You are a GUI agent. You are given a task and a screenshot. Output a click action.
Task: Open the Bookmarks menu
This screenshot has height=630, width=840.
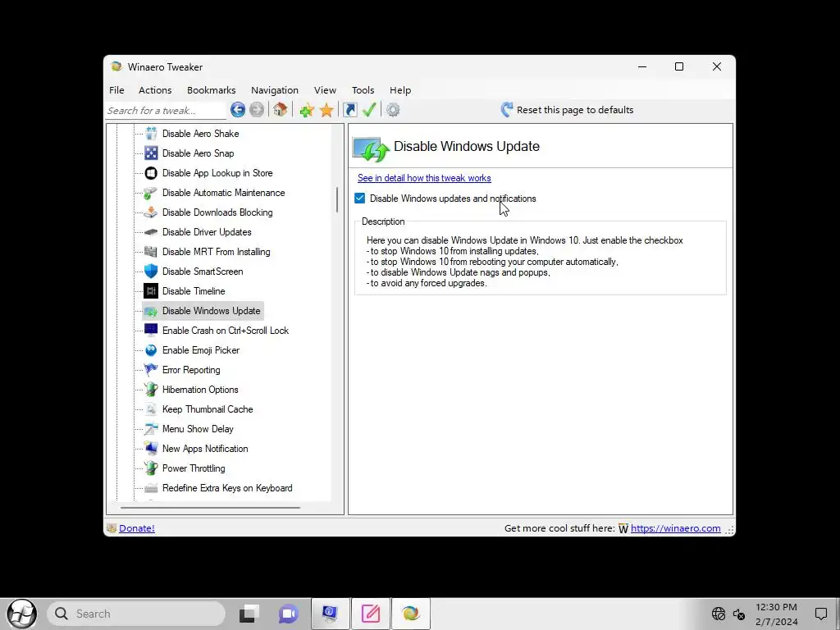coord(211,90)
